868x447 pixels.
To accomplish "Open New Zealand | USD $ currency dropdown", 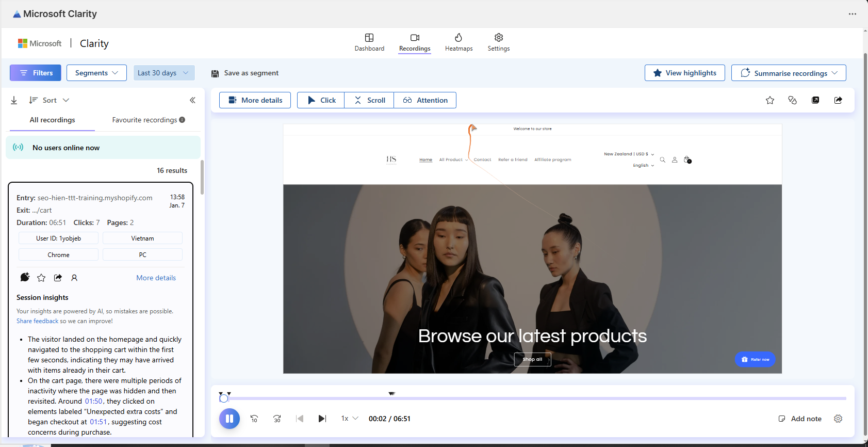I will (x=629, y=154).
